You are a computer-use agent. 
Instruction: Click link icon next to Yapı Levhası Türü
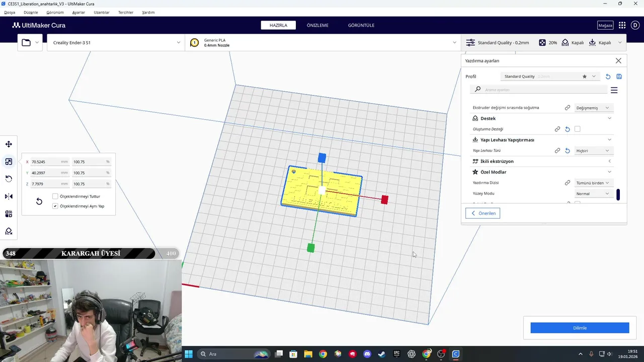pyautogui.click(x=557, y=151)
